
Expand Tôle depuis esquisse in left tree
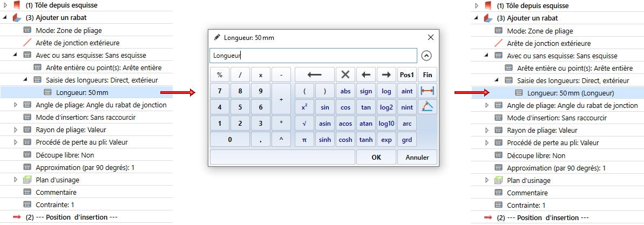pyautogui.click(x=6, y=6)
